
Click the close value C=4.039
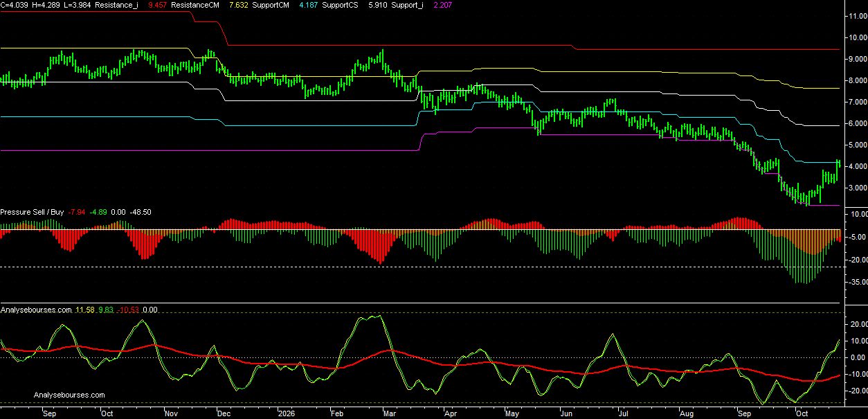pyautogui.click(x=14, y=4)
